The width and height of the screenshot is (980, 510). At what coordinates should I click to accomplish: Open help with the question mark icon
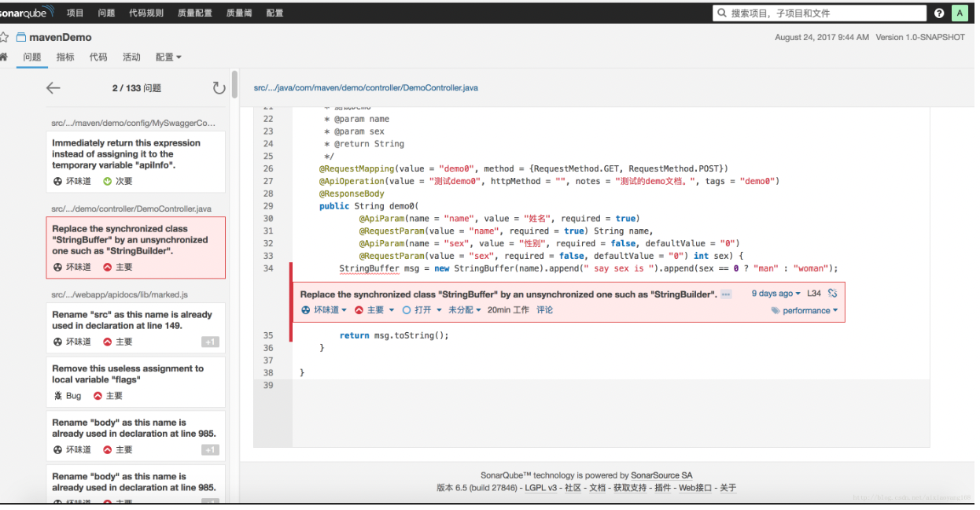coord(939,13)
